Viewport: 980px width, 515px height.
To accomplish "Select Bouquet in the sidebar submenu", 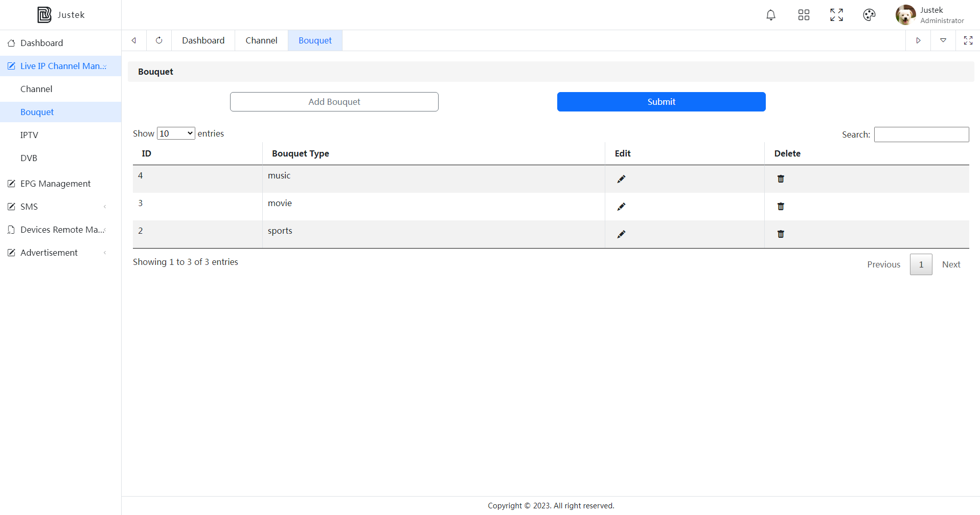I will click(60, 112).
